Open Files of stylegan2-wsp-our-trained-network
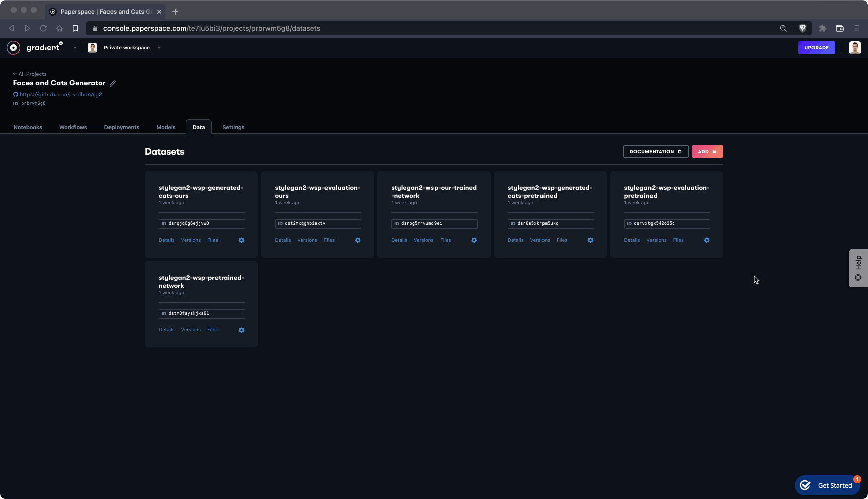The height and width of the screenshot is (499, 868). [446, 240]
